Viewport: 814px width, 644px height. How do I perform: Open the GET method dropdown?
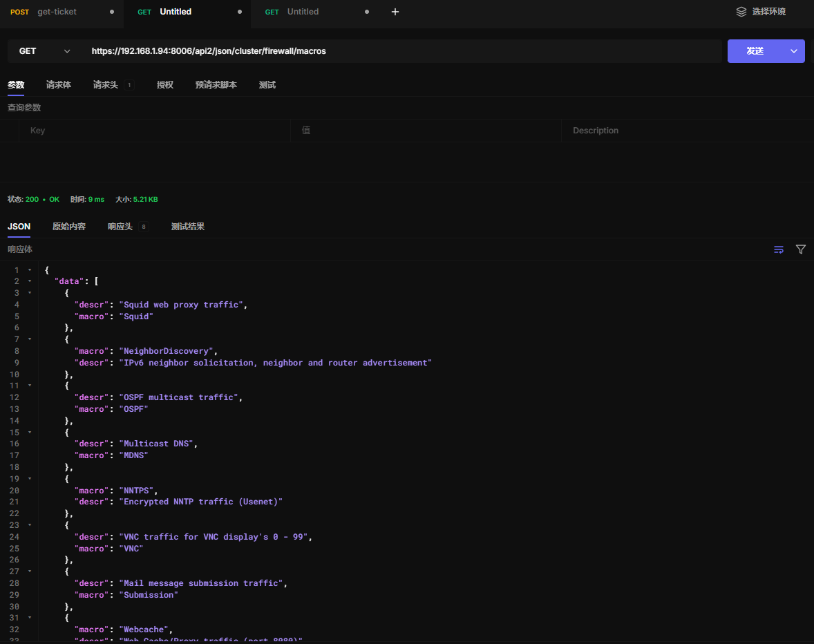(45, 51)
